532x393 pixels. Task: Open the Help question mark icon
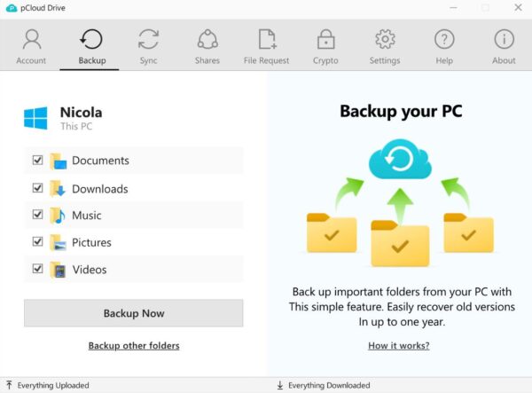point(444,41)
